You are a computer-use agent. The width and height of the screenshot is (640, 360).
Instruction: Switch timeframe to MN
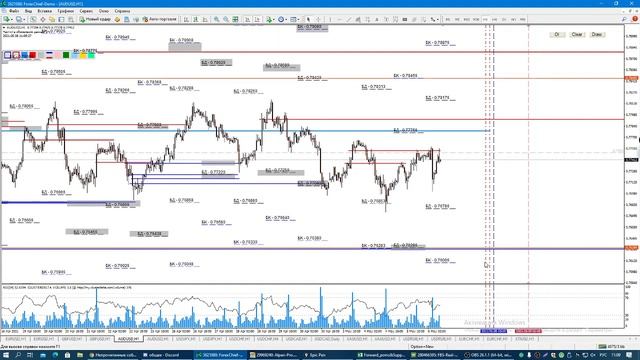click(x=523, y=19)
